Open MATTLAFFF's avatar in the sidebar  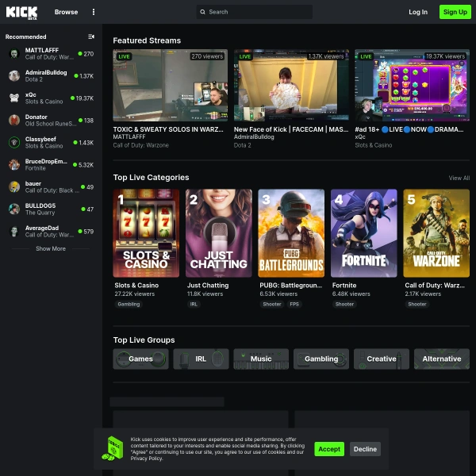(14, 54)
